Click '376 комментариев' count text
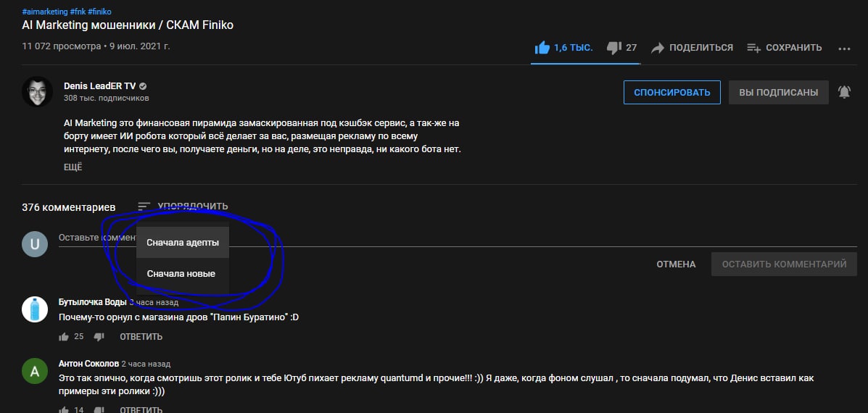 (69, 207)
